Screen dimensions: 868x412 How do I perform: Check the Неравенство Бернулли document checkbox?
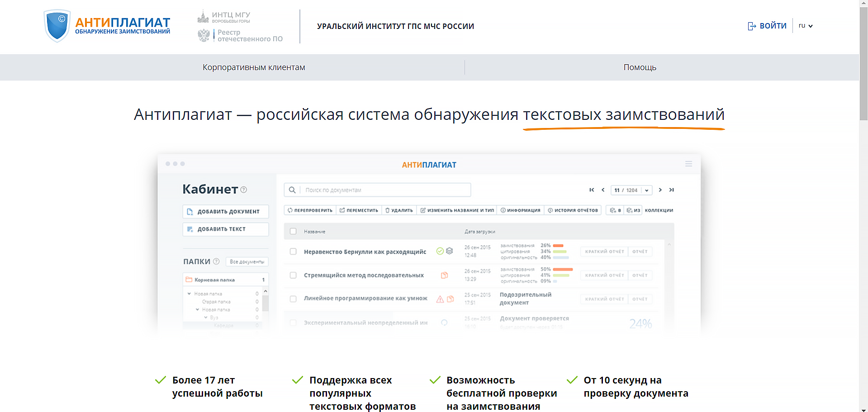(293, 251)
